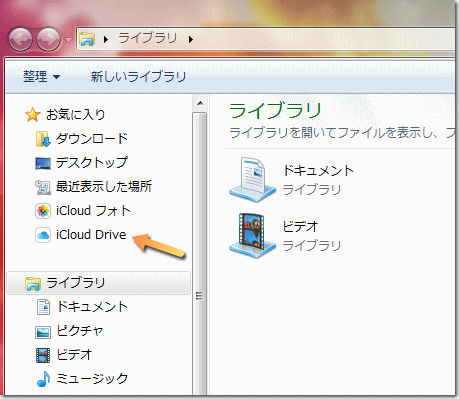Click the ピクチャ icon in navigation tree
This screenshot has height=399, width=459.
point(43,332)
